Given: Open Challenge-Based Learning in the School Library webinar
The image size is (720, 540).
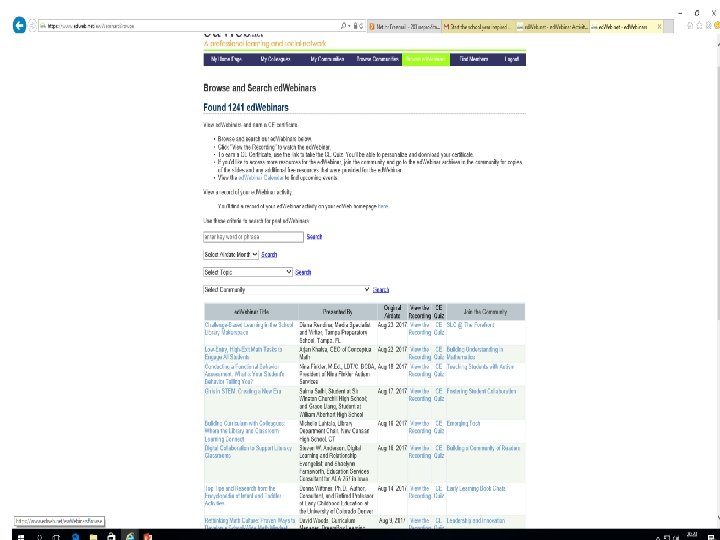Looking at the screenshot, I should pos(249,328).
